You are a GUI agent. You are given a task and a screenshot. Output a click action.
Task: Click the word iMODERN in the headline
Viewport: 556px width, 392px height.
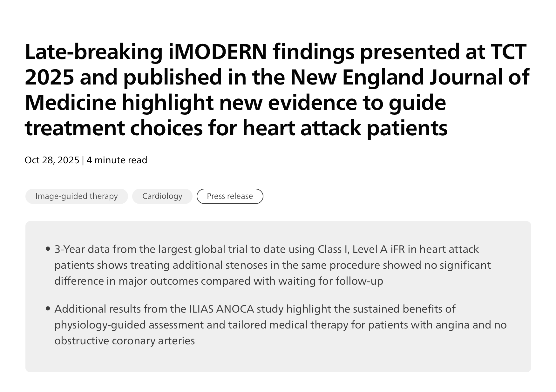[217, 52]
